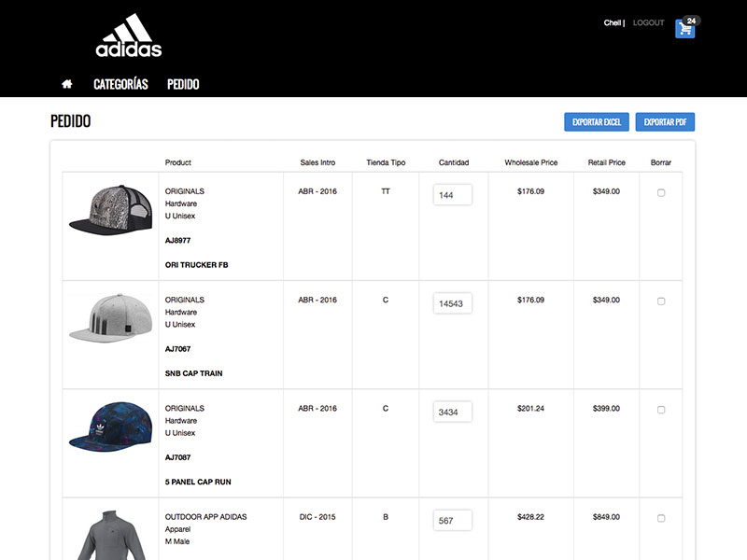Focus the quantity field showing 14543
This screenshot has height=560, width=747.
[453, 303]
